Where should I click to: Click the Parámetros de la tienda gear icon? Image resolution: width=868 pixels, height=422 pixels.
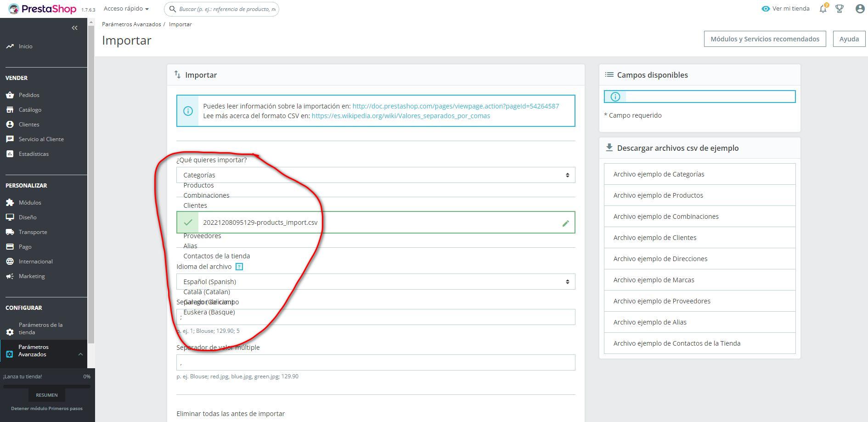pos(10,332)
